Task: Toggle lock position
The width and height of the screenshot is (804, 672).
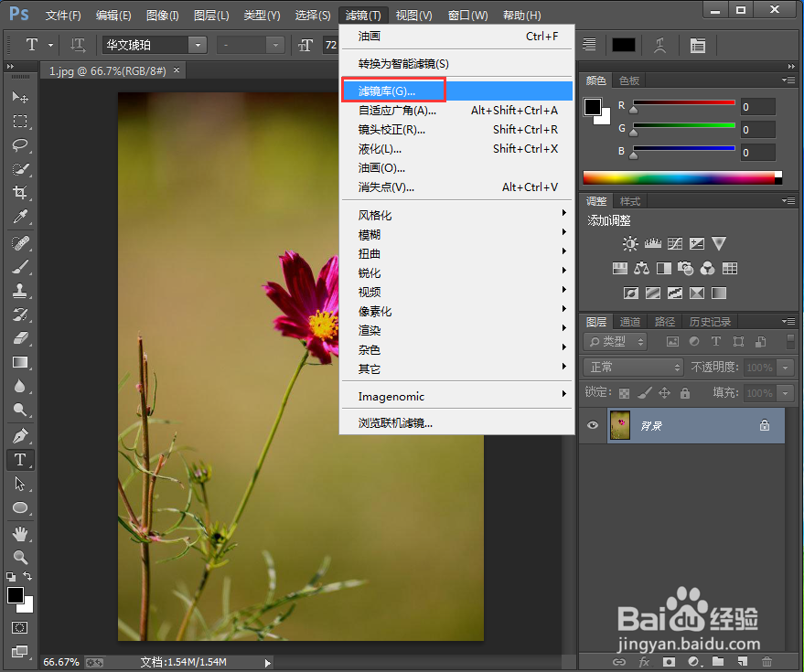Action: click(x=665, y=393)
